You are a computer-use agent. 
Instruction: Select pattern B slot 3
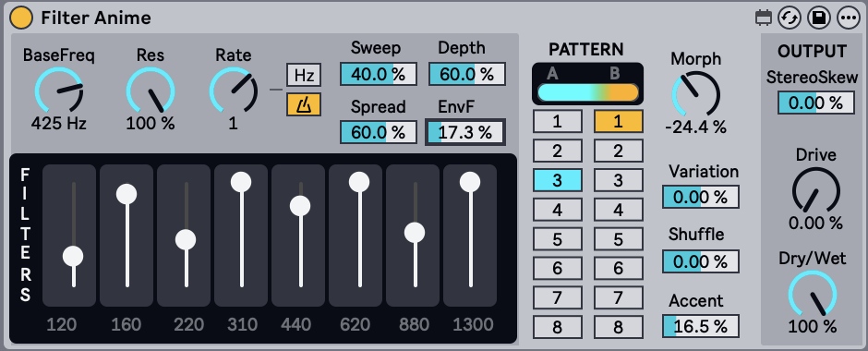click(x=619, y=180)
